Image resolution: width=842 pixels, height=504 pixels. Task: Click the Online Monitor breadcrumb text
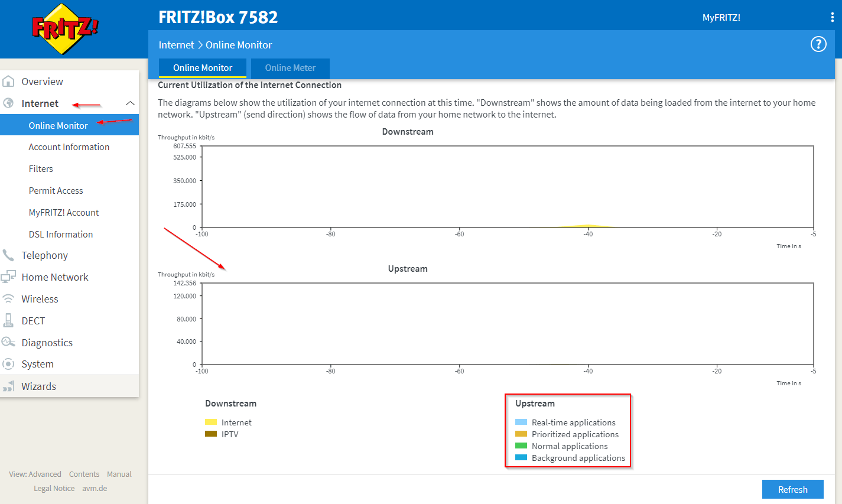point(239,45)
